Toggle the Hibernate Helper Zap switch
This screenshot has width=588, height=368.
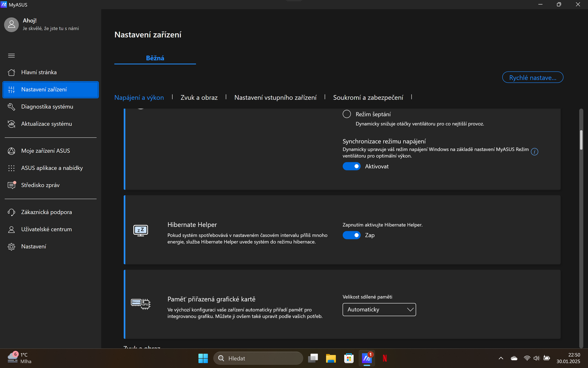point(352,235)
